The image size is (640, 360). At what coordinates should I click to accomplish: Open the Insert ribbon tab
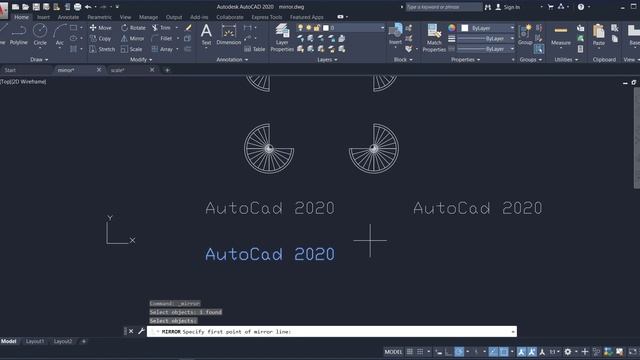[x=43, y=17]
